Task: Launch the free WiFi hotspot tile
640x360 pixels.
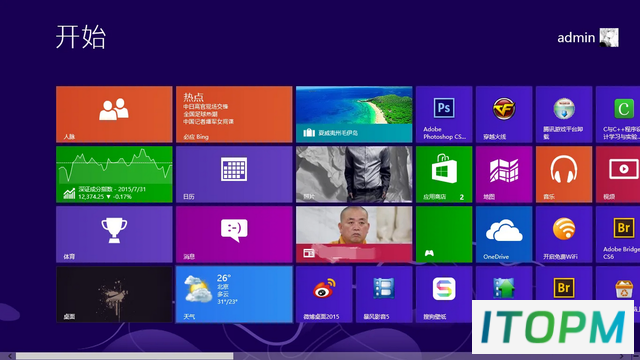Action: pos(564,234)
